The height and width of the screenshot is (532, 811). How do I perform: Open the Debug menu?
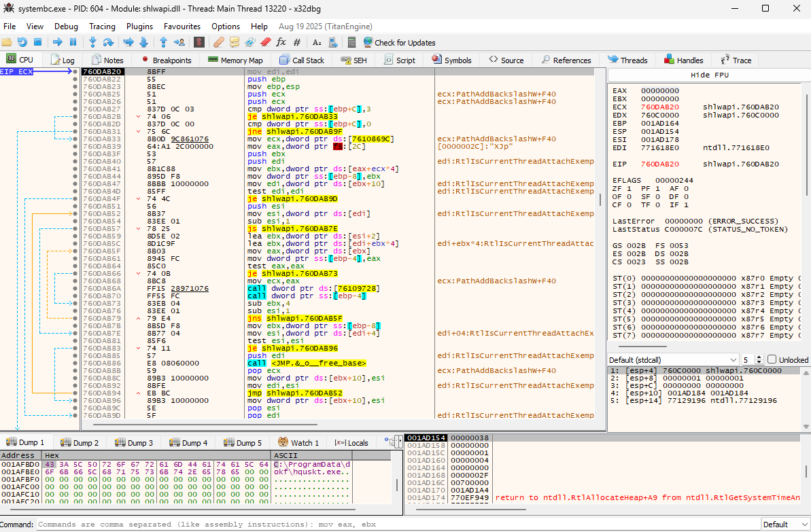tap(66, 26)
